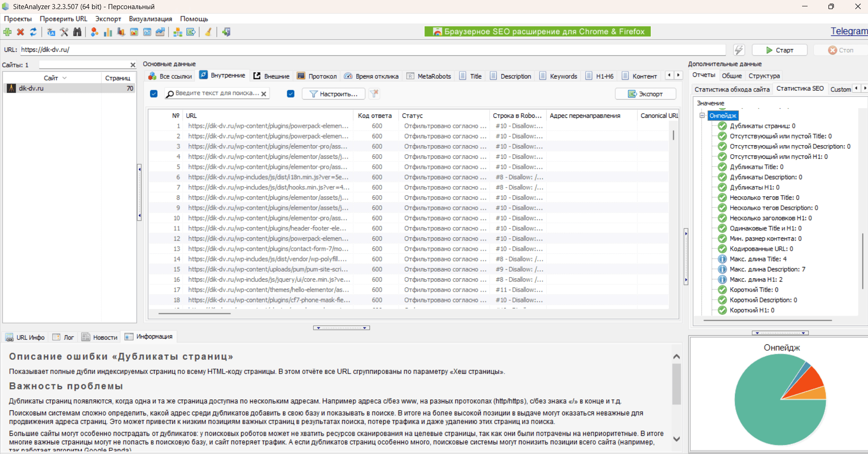Screen dimensions: 868x454
Task: Open the Проекты menu
Action: [18, 19]
